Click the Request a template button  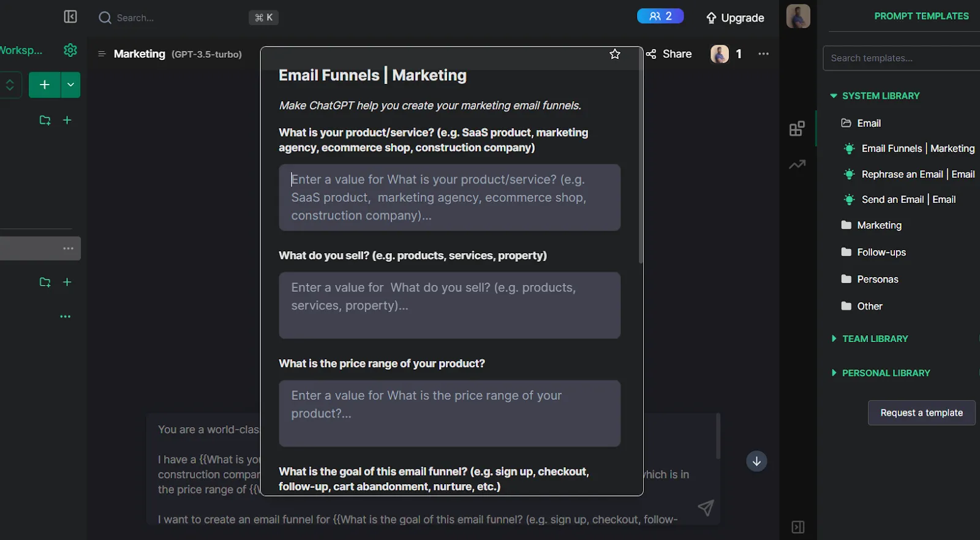[x=921, y=413]
